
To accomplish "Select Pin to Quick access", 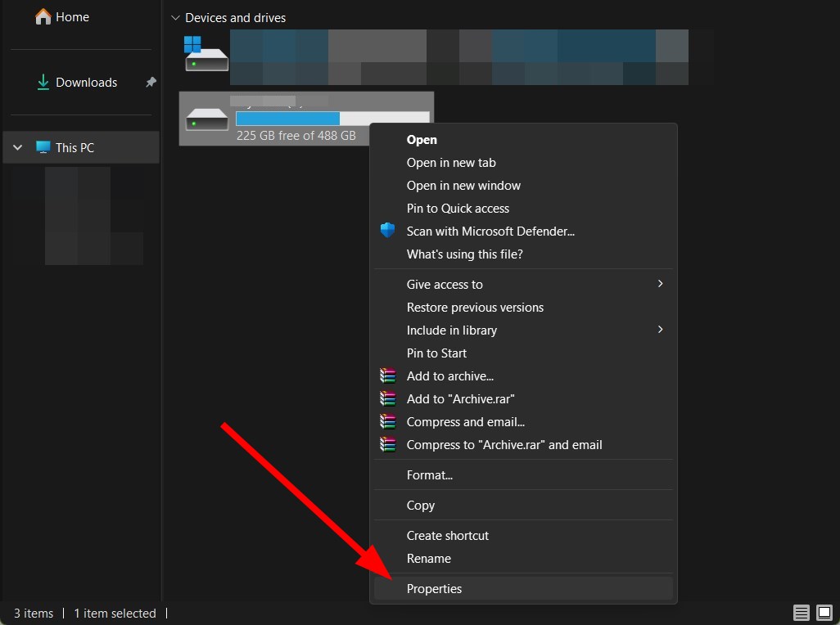I will click(x=458, y=209).
